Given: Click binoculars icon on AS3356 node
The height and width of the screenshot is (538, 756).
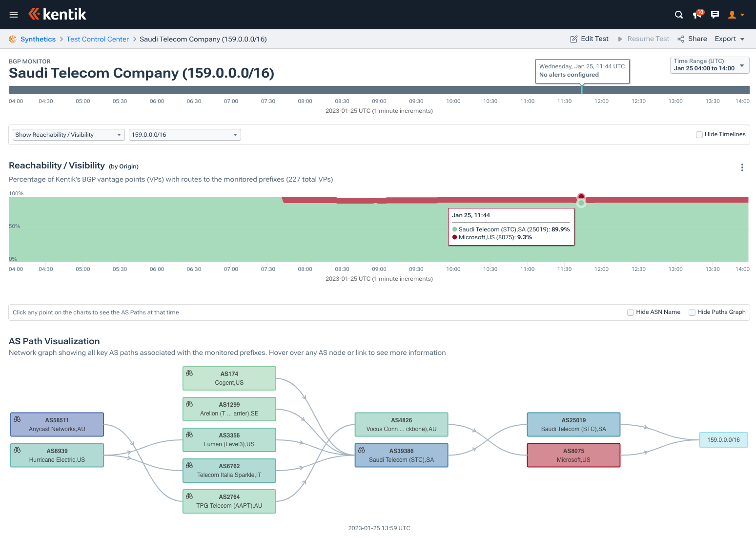Looking at the screenshot, I should 189,435.
